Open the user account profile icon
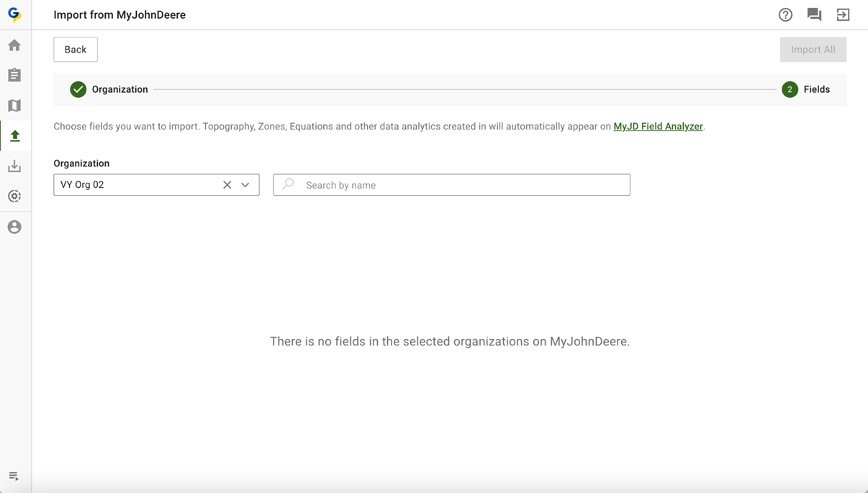 point(14,227)
